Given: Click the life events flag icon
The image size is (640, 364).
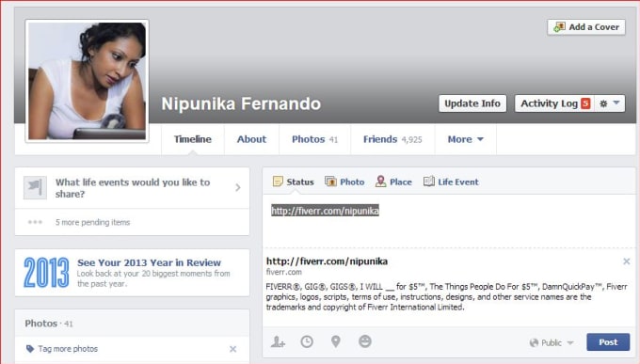Looking at the screenshot, I should [x=35, y=187].
